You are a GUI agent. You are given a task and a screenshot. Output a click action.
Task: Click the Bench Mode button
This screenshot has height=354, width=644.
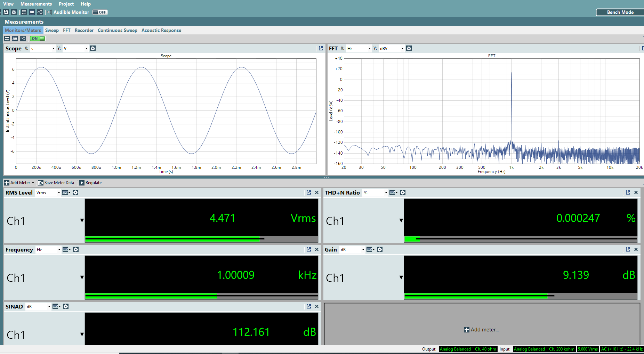click(x=620, y=12)
